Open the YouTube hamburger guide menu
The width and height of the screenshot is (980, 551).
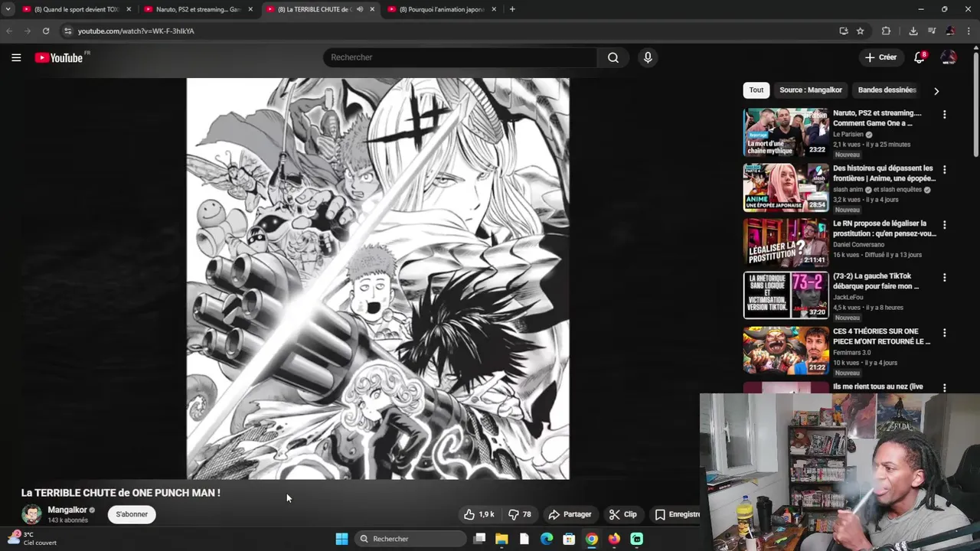coord(16,57)
